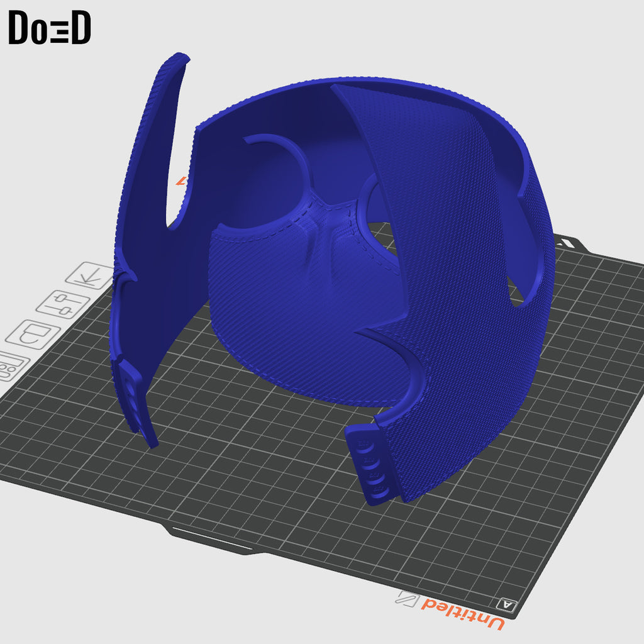Click the auto-orient plate icon with down arrow
Viewport: 644px width, 644px height.
point(91,275)
